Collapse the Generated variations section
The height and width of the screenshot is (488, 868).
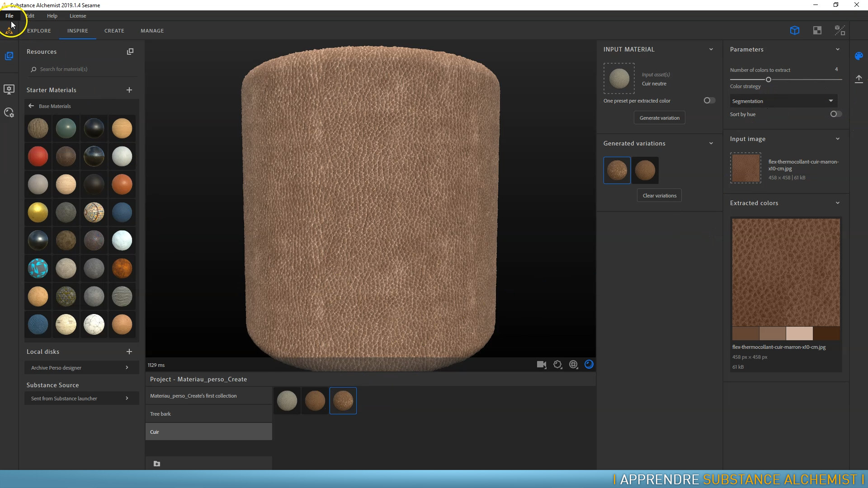(x=711, y=143)
